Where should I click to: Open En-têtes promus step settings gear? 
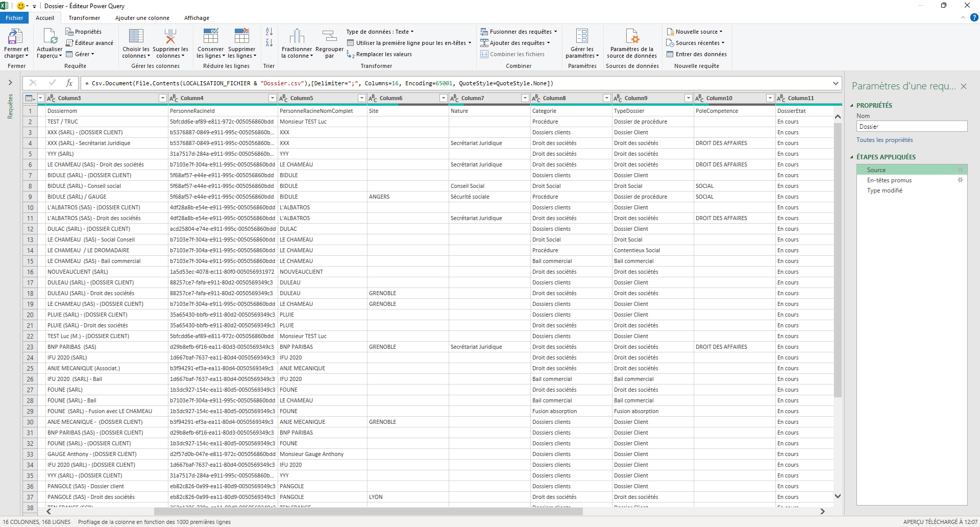[960, 180]
